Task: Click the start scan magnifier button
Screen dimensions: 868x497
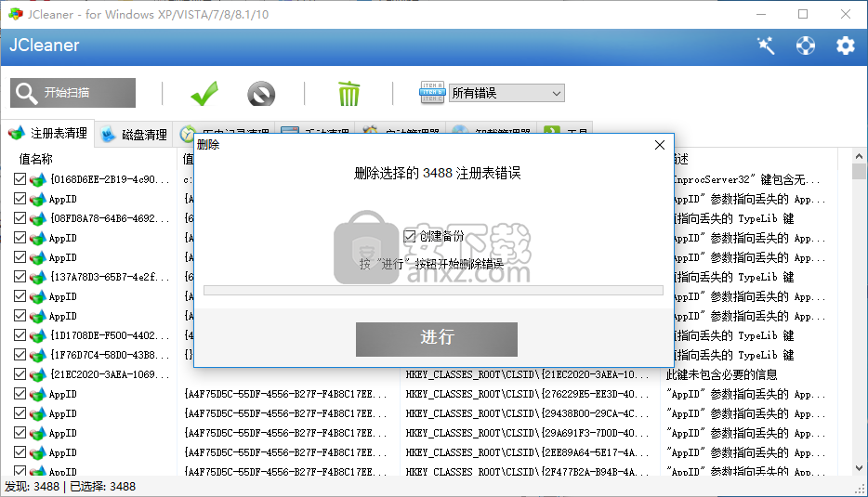Action: [72, 92]
